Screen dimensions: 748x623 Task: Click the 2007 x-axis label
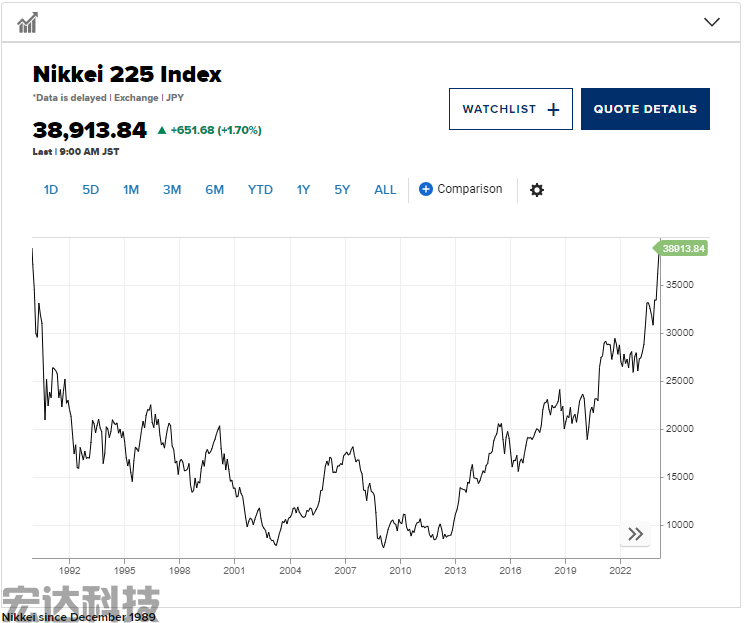[345, 570]
